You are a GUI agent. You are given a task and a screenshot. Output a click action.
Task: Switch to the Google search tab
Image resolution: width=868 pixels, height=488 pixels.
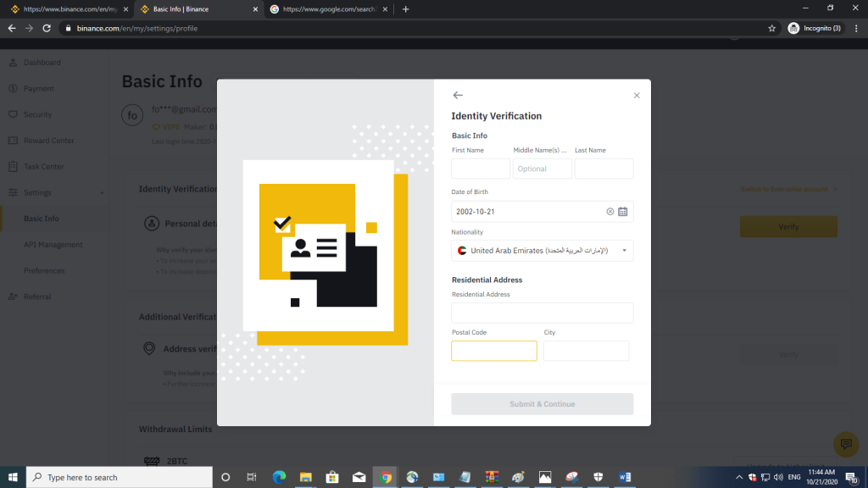pos(329,9)
